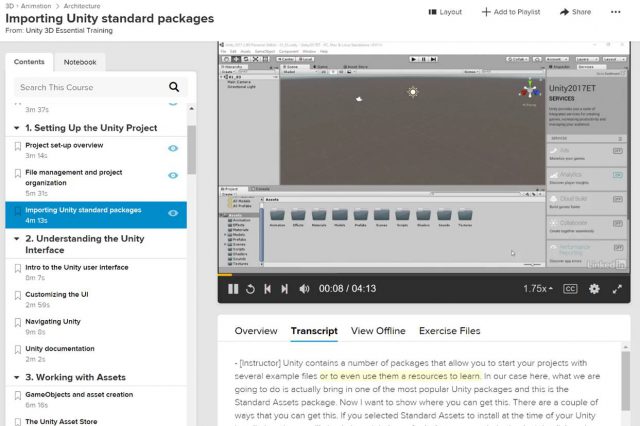Select the Transcript tab

point(314,331)
